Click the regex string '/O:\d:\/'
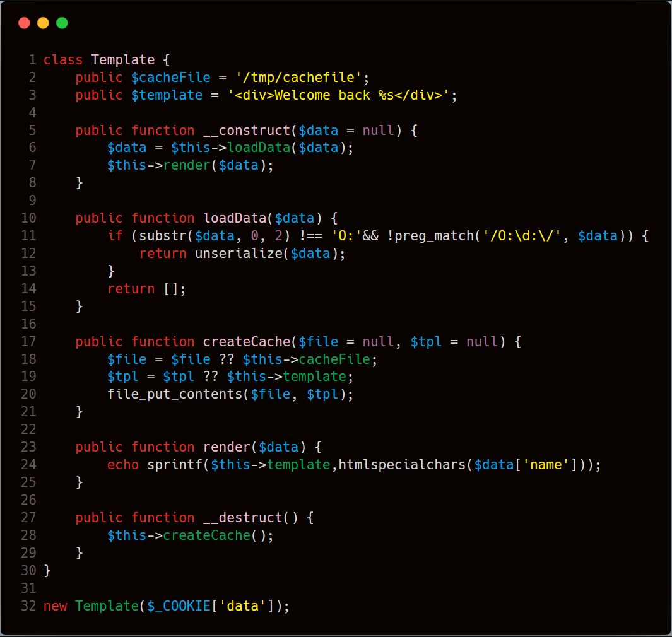Viewport: 672px width, 637px height. (x=522, y=236)
